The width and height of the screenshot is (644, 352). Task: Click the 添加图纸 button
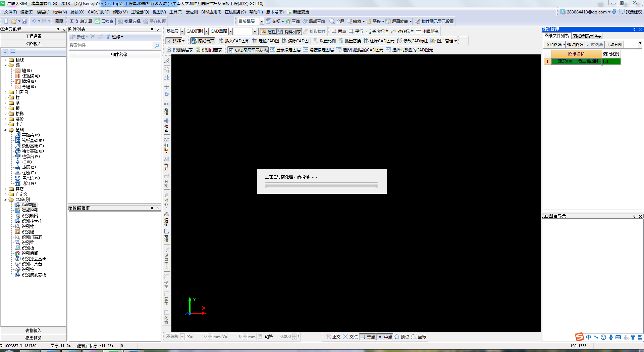[553, 44]
